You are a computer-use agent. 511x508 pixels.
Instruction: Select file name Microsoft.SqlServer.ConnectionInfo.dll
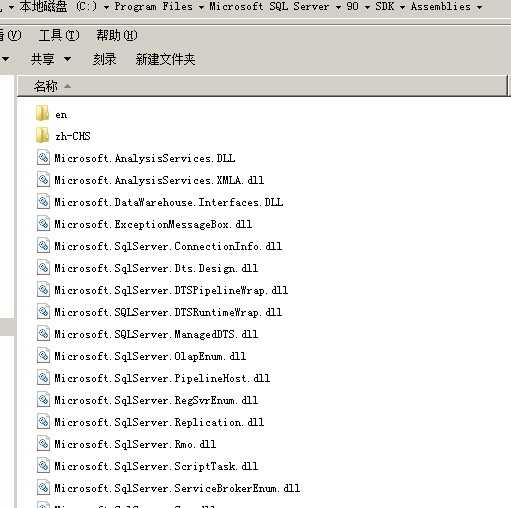[x=168, y=246]
